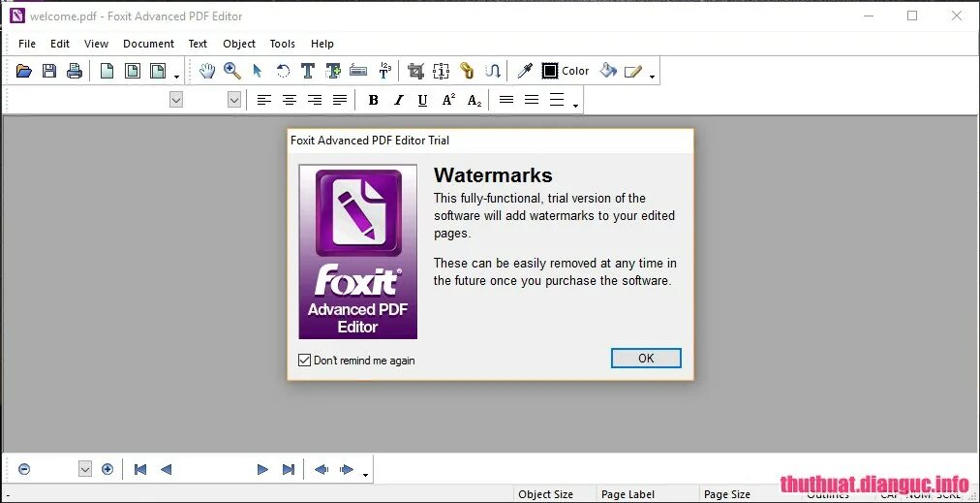Go to next page

click(262, 469)
